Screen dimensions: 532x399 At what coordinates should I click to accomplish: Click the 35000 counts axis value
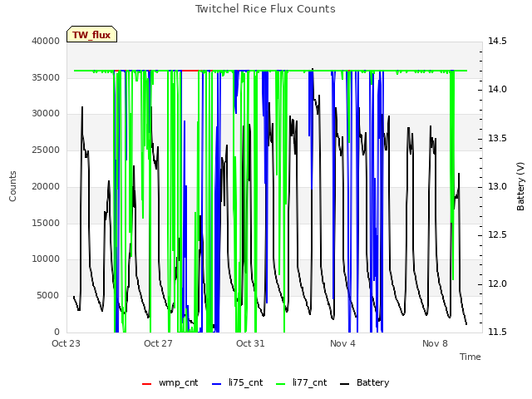tap(46, 77)
